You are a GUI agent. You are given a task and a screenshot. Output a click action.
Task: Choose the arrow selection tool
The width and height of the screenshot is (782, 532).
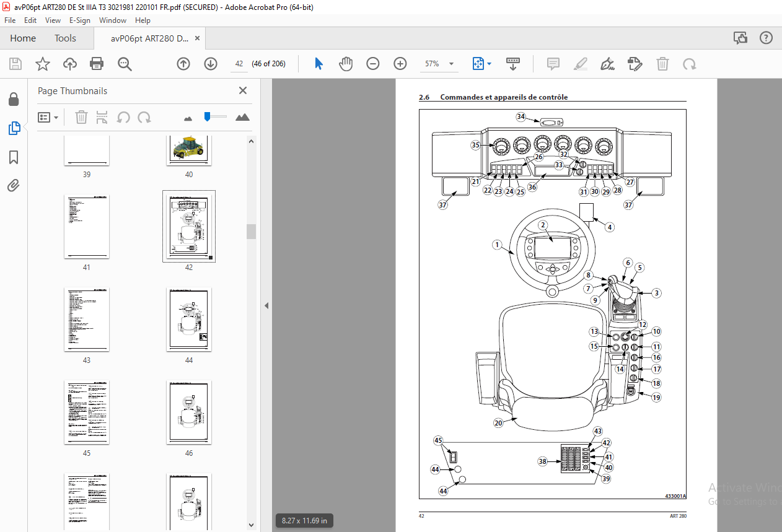(x=319, y=64)
